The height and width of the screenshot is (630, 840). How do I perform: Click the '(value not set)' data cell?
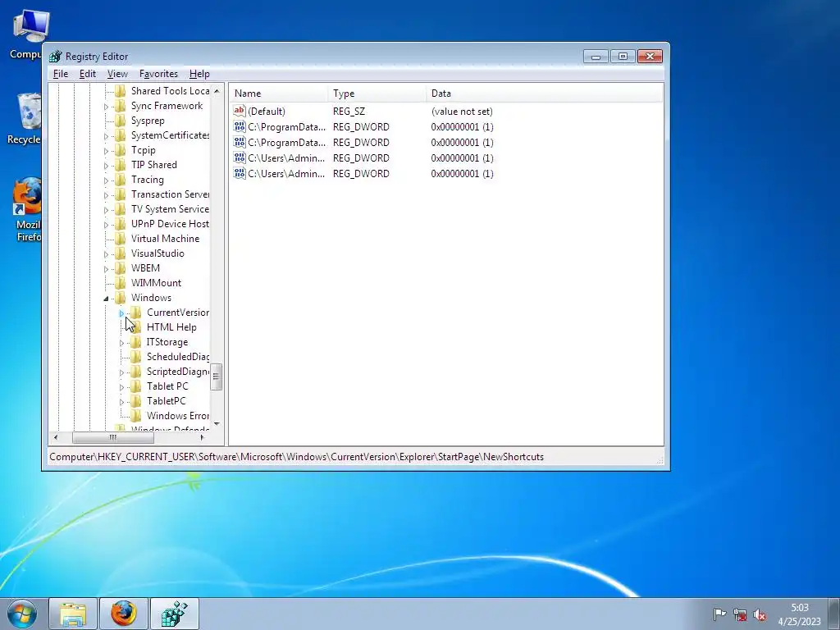click(x=462, y=112)
